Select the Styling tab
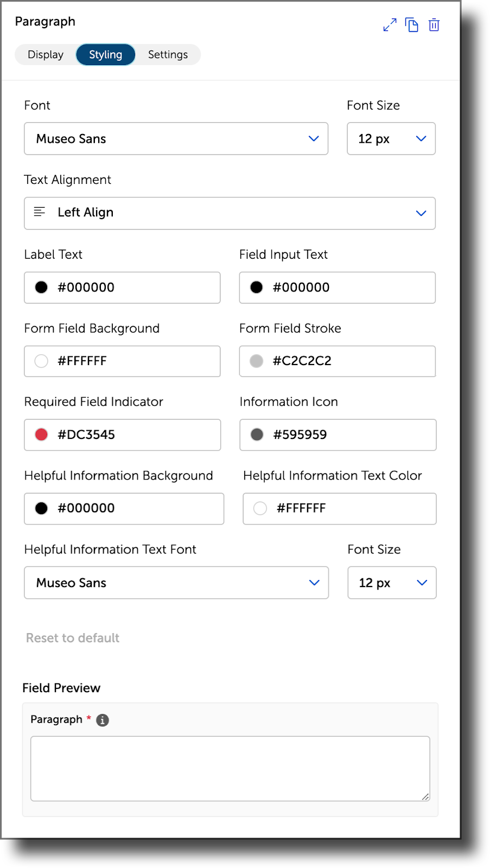 (x=106, y=55)
